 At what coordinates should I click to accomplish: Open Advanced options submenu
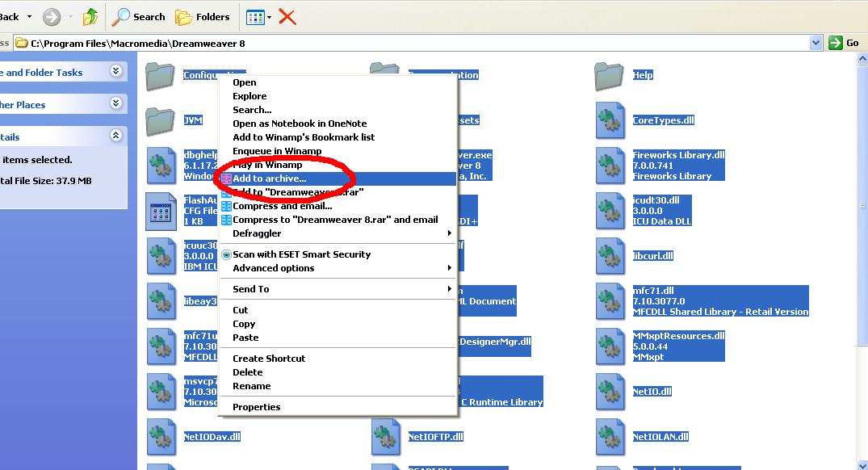[x=338, y=268]
